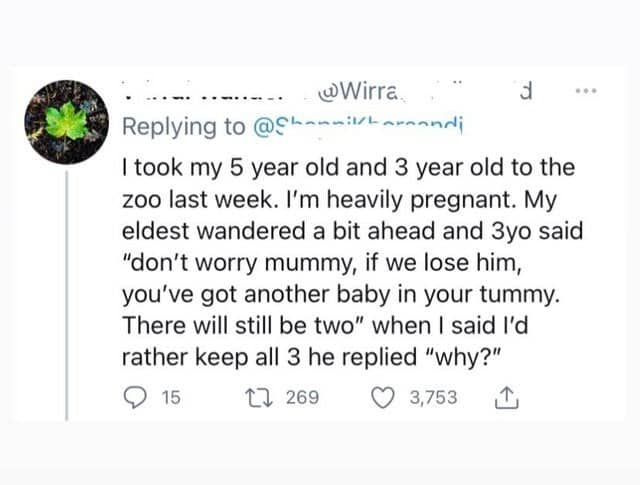Click the reply count 15

coord(170,397)
